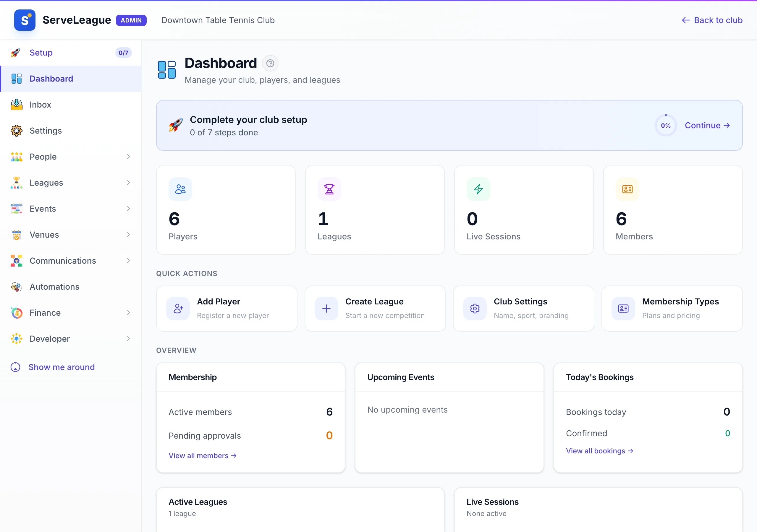
Task: Click the Developer icon in sidebar
Action: (17, 339)
